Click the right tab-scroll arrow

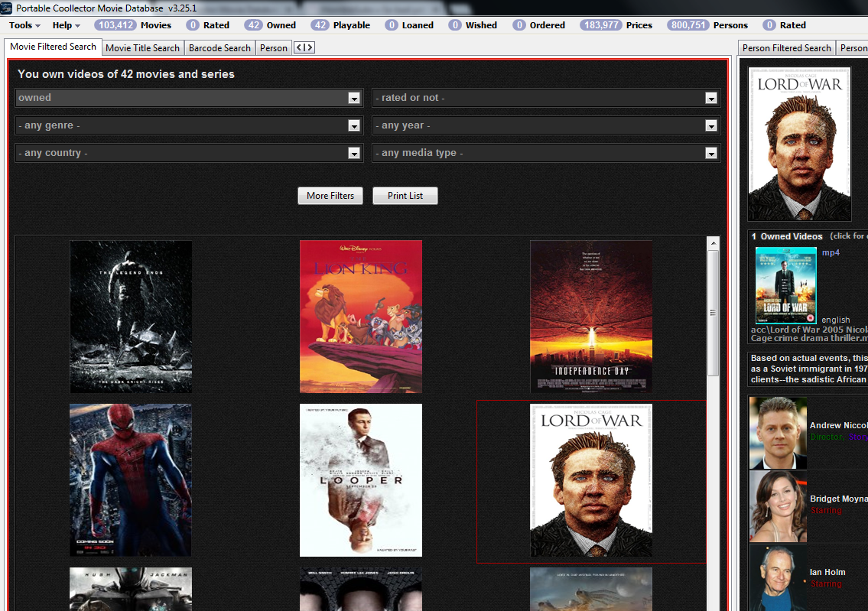[x=310, y=47]
